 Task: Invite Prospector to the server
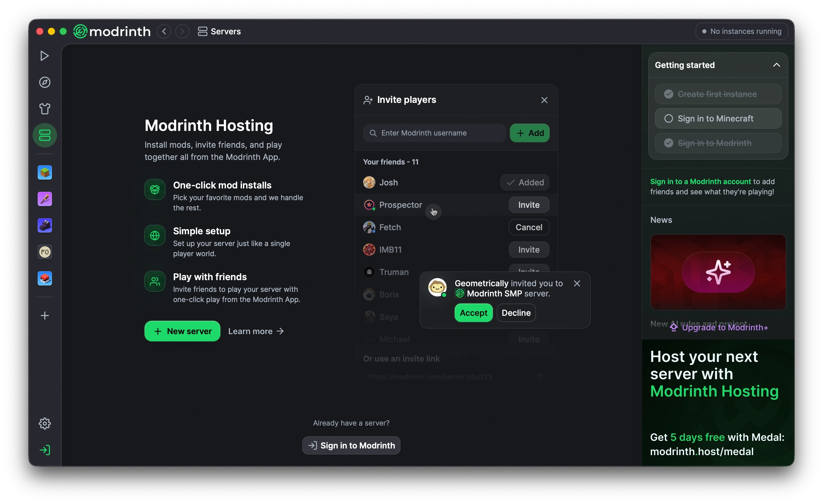coord(529,205)
